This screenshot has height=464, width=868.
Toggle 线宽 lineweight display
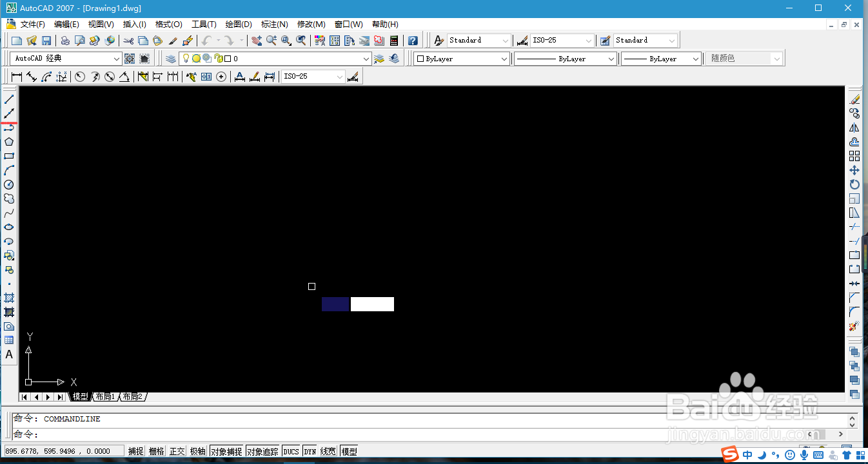pyautogui.click(x=328, y=451)
